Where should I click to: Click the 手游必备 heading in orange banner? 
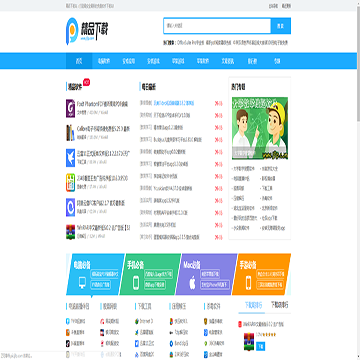pyautogui.click(x=248, y=265)
